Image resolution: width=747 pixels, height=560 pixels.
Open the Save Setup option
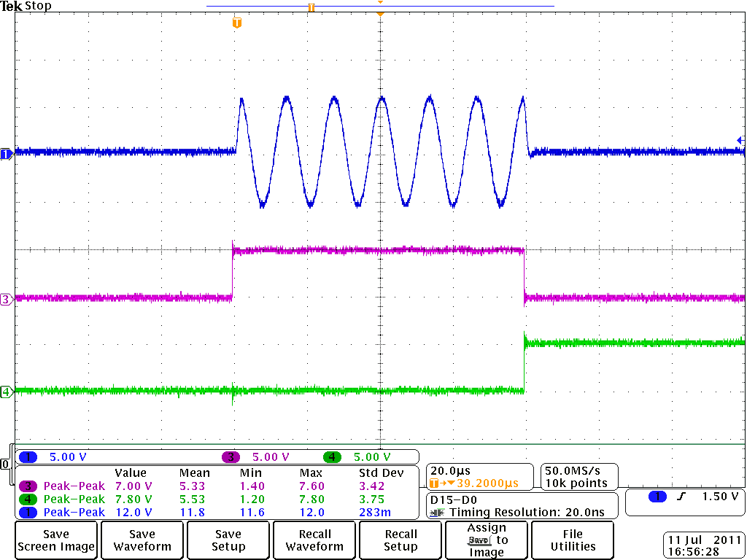point(228,540)
